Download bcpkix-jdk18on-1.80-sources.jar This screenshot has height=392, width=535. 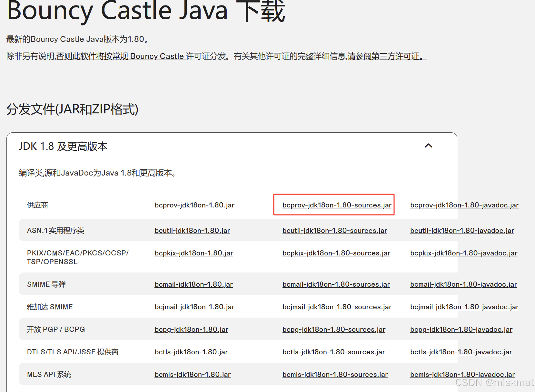[x=336, y=253]
